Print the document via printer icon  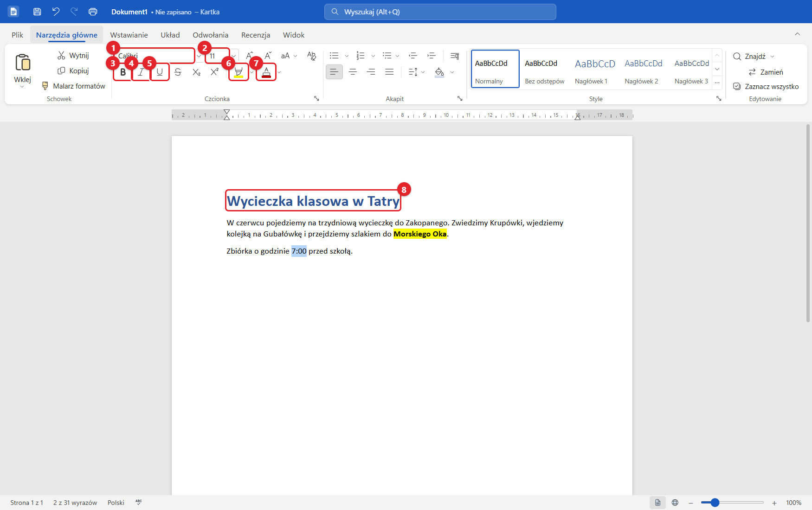pyautogui.click(x=93, y=12)
